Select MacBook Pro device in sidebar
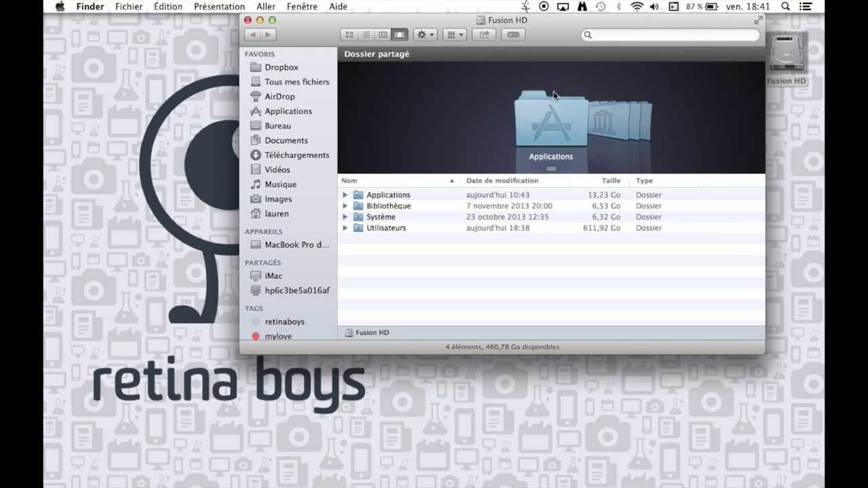 (296, 245)
